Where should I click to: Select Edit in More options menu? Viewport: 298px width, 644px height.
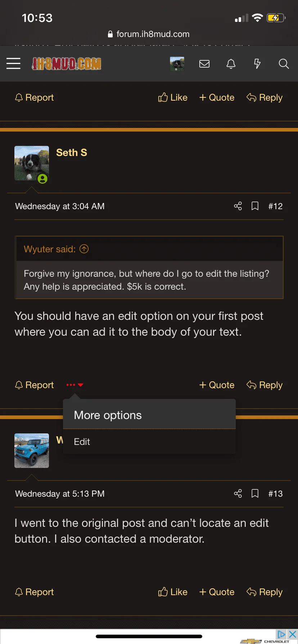click(82, 442)
